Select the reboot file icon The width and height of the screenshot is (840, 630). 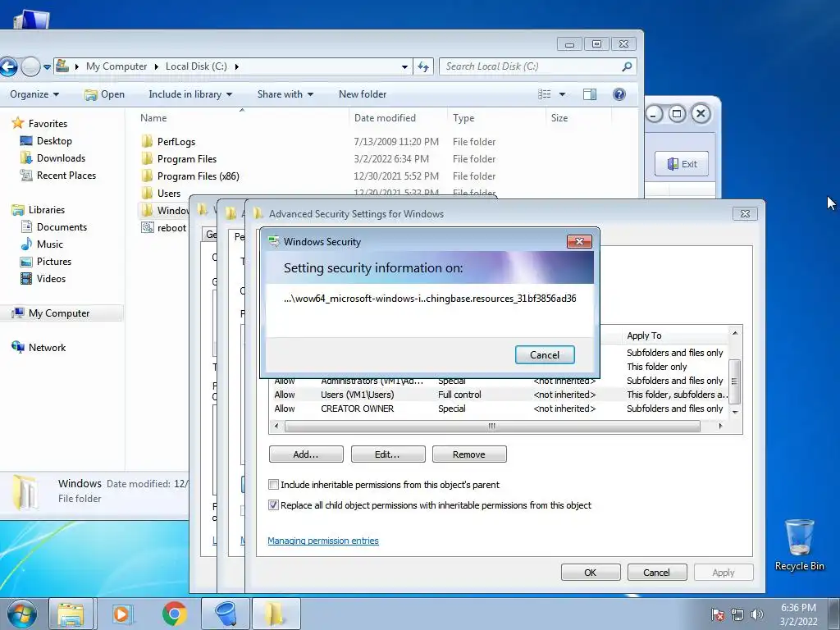pyautogui.click(x=148, y=228)
